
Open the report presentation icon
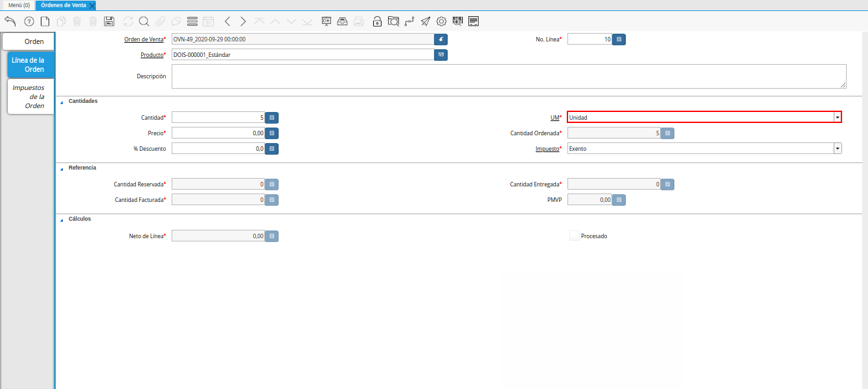point(326,21)
